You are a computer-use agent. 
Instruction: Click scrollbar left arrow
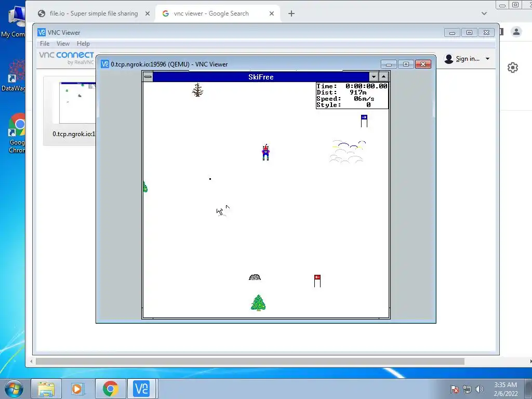pyautogui.click(x=31, y=362)
